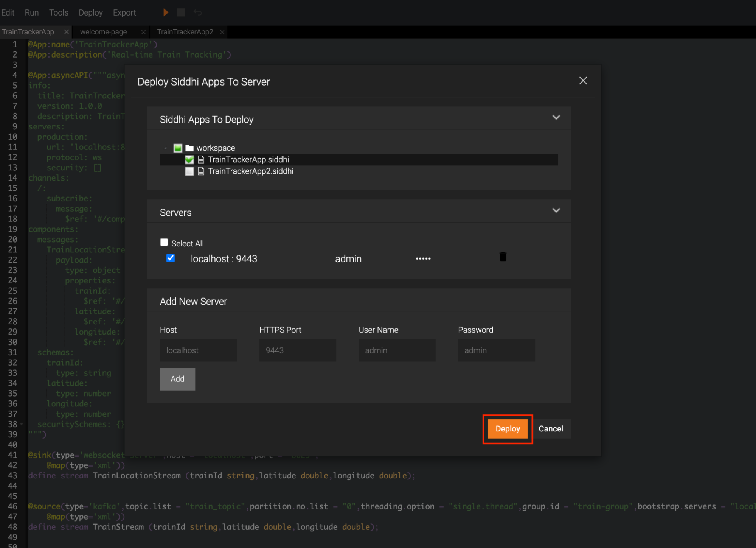Uncheck the TrainTrackerApp.siddhi checkbox
756x548 pixels.
coord(189,160)
